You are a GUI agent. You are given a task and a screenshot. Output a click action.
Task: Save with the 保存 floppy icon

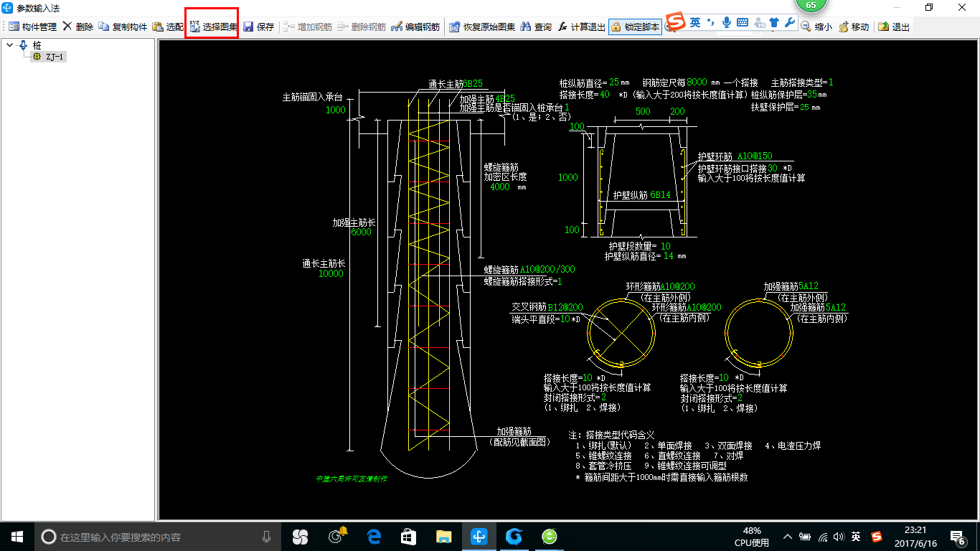pyautogui.click(x=258, y=27)
